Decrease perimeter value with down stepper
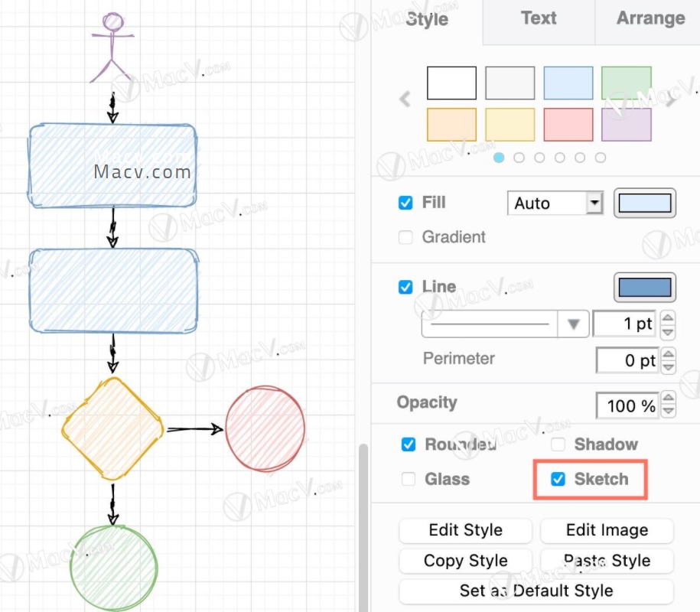Viewport: 700px width, 612px height. pyautogui.click(x=669, y=367)
